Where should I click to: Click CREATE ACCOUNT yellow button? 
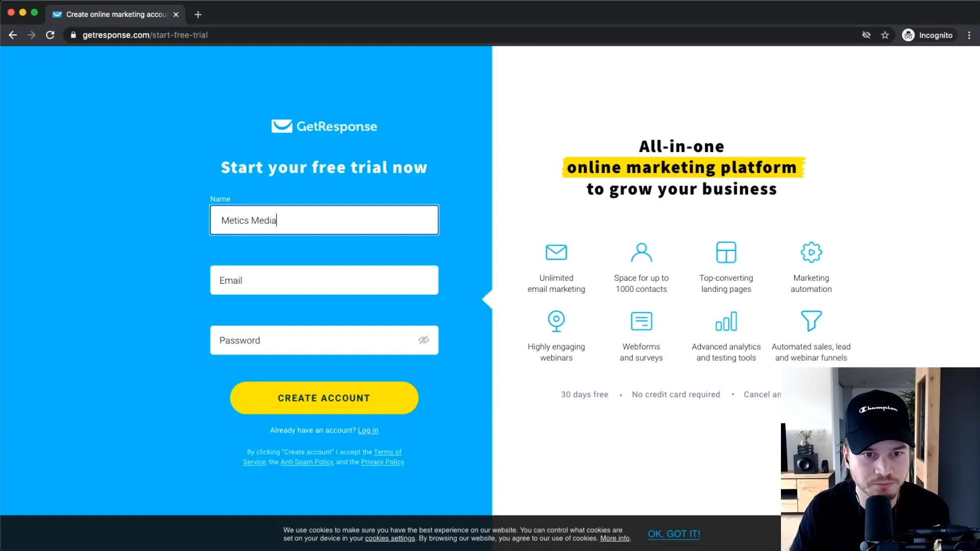(324, 397)
